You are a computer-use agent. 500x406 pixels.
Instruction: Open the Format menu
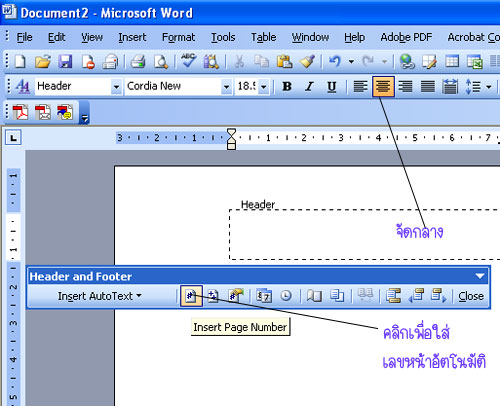pyautogui.click(x=178, y=37)
